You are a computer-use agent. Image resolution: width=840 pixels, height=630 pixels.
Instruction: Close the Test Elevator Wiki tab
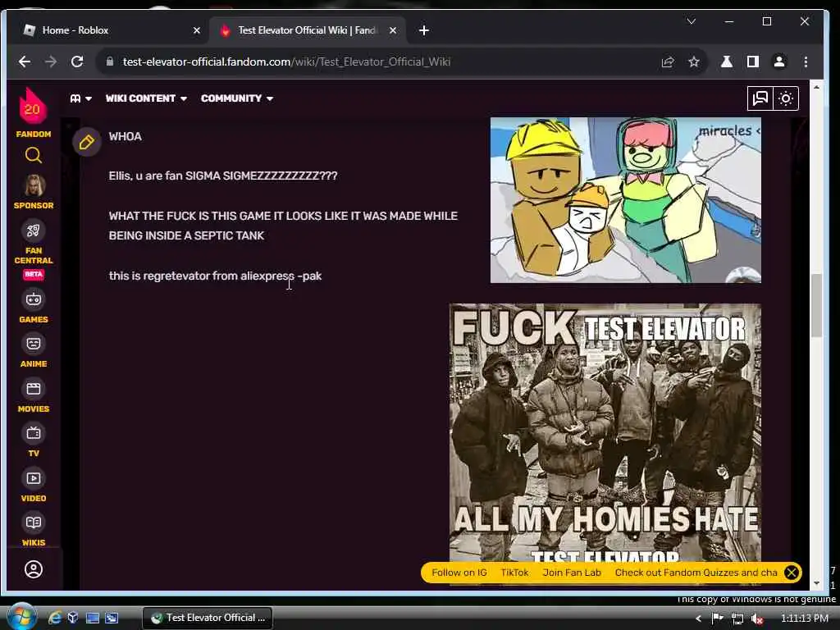coord(393,30)
